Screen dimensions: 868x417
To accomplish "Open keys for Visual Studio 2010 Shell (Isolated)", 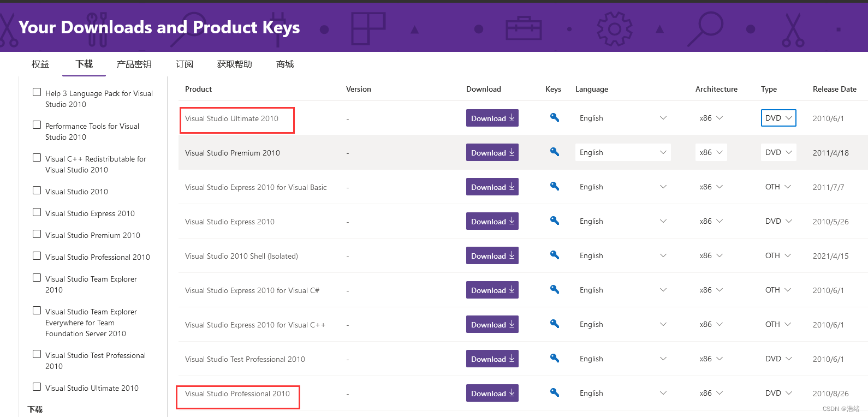I will 554,255.
